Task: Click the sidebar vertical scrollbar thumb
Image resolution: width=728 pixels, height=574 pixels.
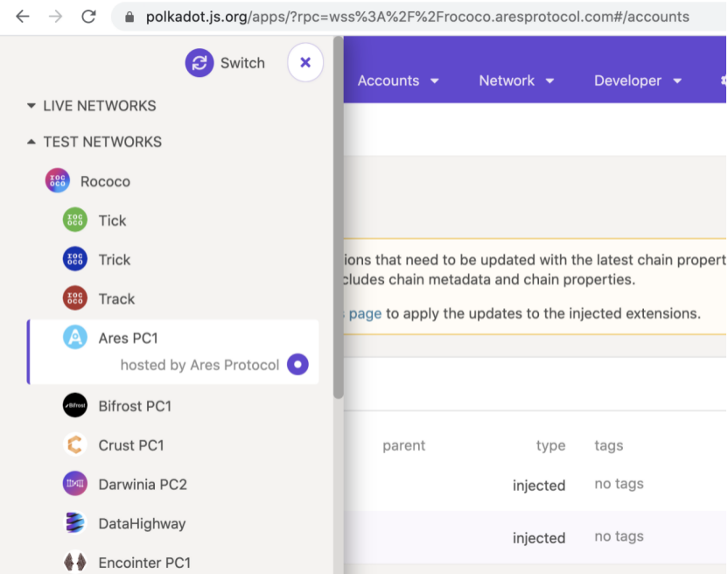Action: 338,217
